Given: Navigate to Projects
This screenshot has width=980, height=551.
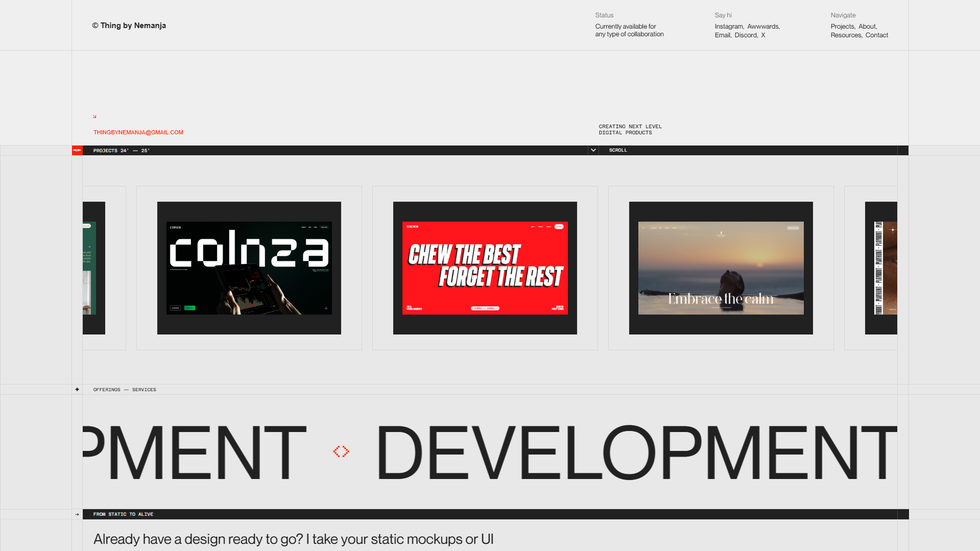Looking at the screenshot, I should tap(842, 27).
